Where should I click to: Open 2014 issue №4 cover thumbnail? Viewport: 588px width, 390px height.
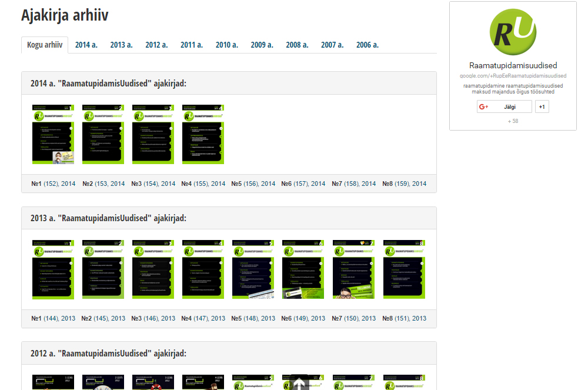[x=203, y=134]
